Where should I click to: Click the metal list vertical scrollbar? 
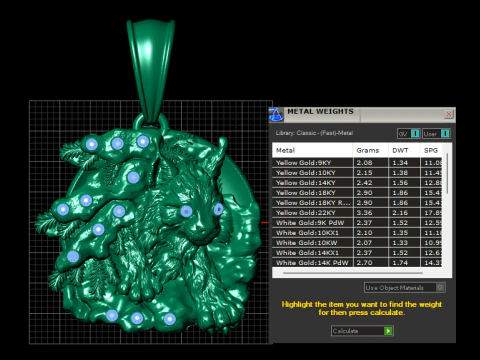(447, 173)
